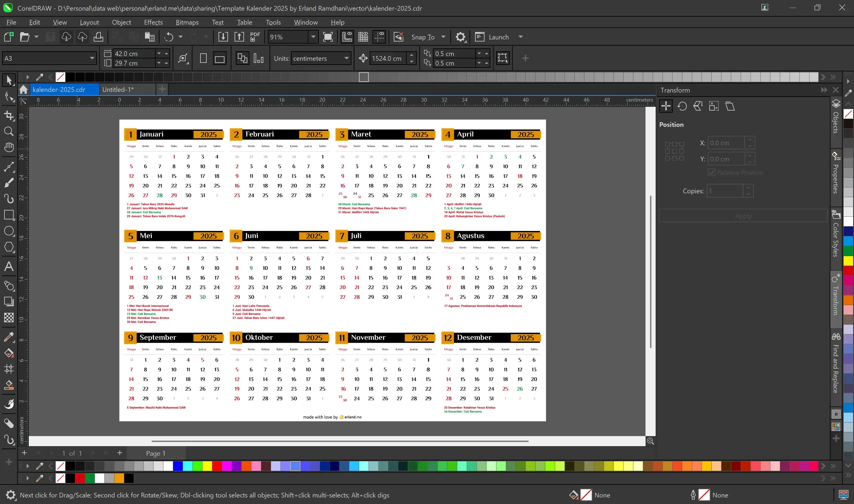
Task: Open the zoom level 91% dropdown
Action: coord(313,37)
